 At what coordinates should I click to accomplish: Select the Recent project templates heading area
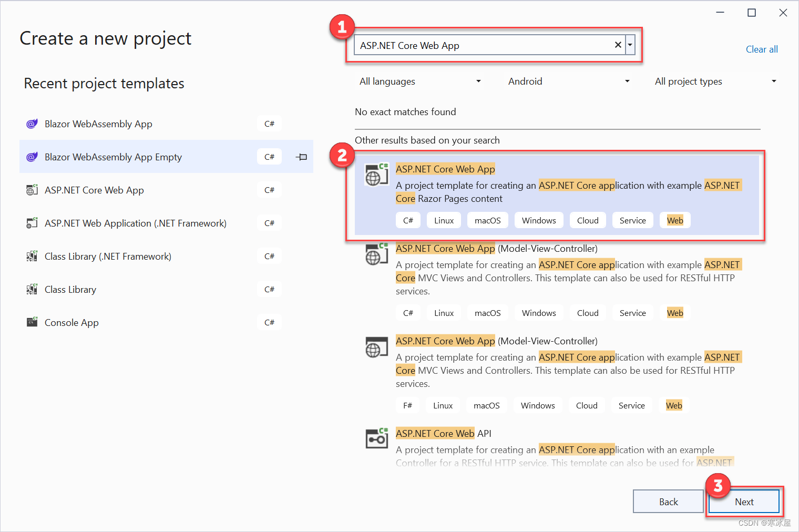pyautogui.click(x=104, y=83)
